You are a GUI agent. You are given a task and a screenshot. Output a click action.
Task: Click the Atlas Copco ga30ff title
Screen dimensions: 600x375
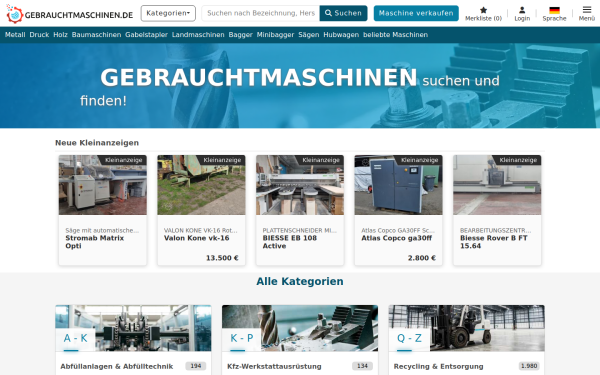tap(396, 238)
